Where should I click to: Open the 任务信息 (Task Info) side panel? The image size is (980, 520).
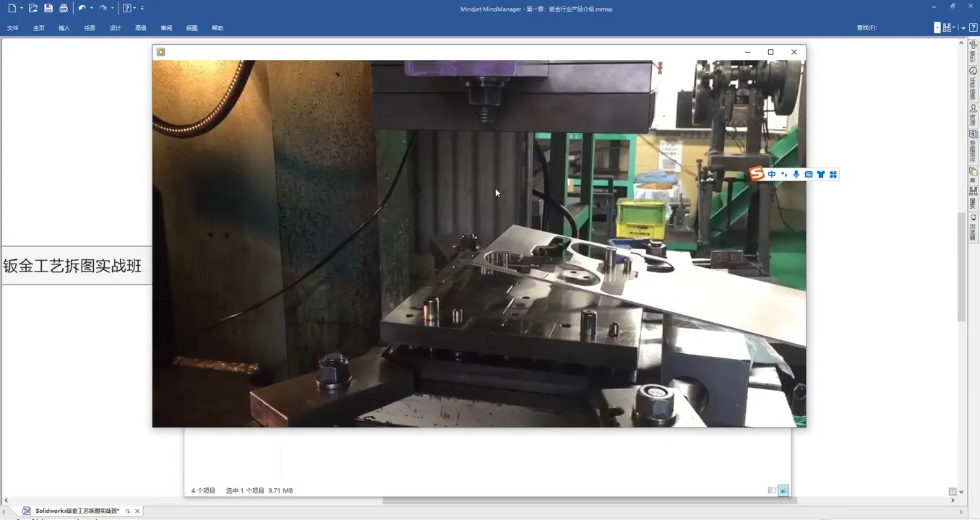coord(973,83)
